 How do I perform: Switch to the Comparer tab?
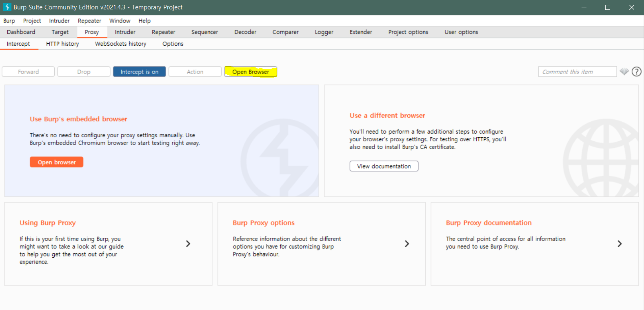point(286,32)
